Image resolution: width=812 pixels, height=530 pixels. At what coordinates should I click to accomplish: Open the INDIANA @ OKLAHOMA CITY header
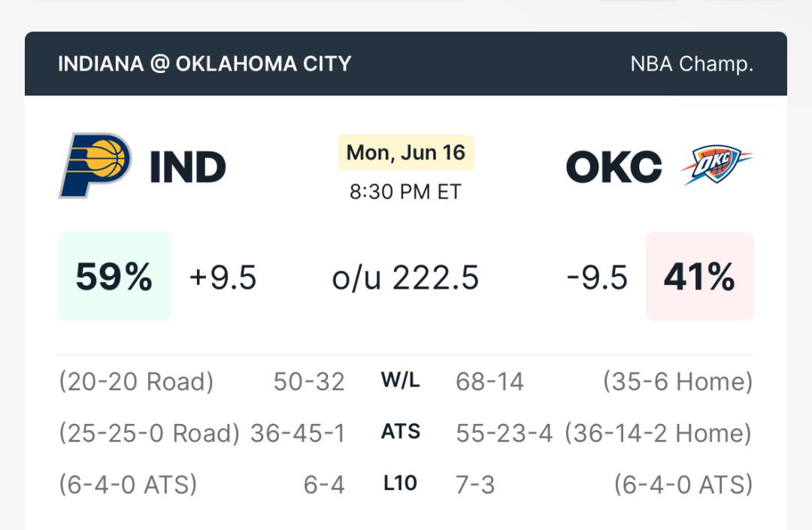205,64
